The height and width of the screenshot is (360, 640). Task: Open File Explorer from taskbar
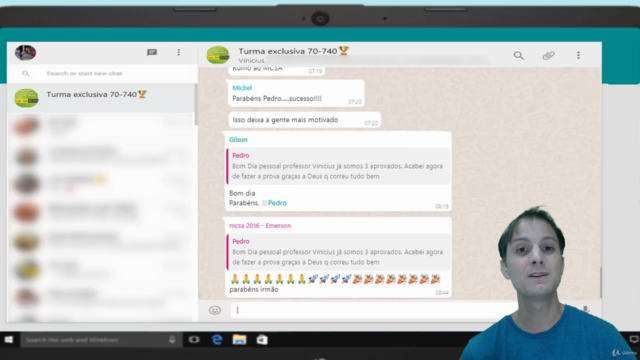point(240,340)
